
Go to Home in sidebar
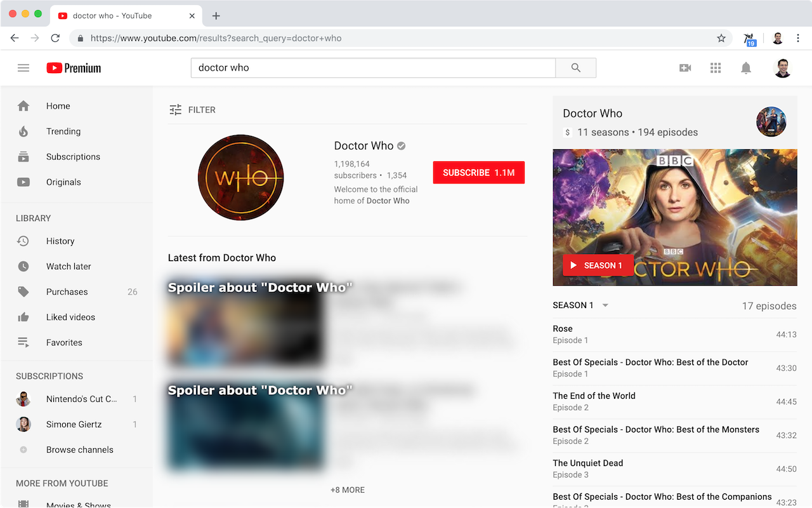[x=77, y=106]
